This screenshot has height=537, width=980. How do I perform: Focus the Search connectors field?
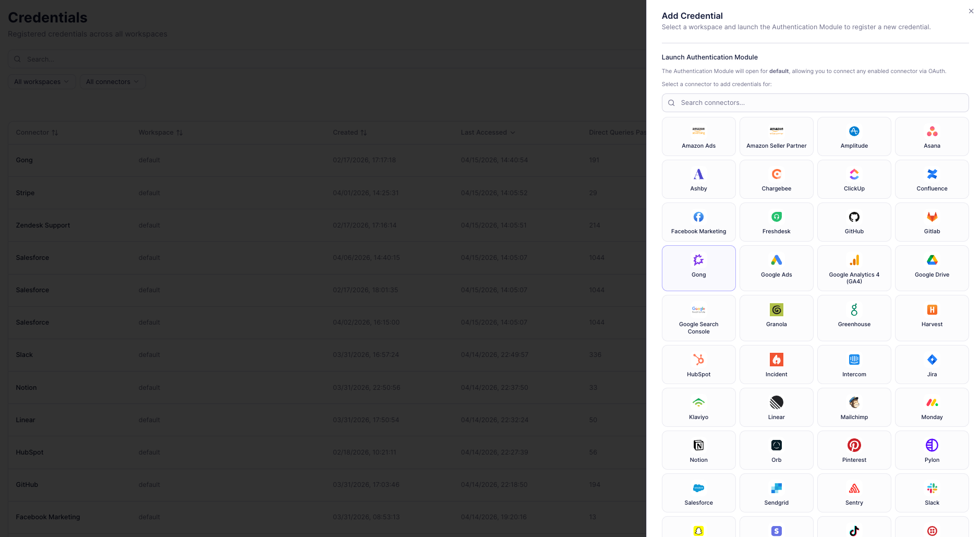815,103
